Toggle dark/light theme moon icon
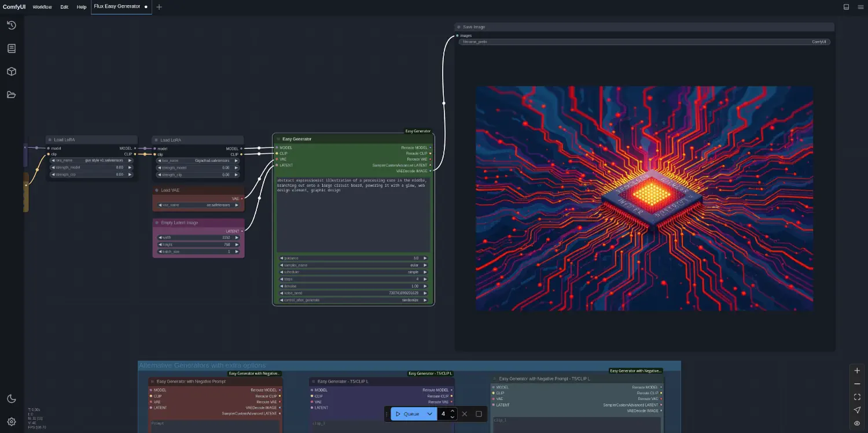 (11, 398)
